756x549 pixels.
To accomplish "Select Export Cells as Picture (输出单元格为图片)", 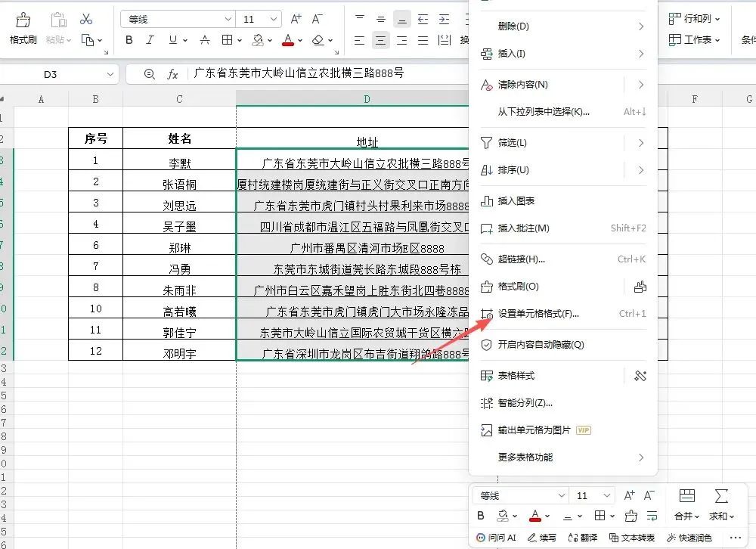I will (x=563, y=430).
